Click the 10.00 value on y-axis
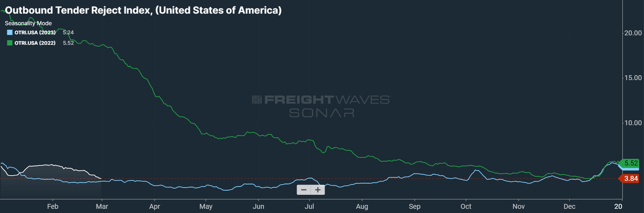The width and height of the screenshot is (644, 213). [x=631, y=123]
